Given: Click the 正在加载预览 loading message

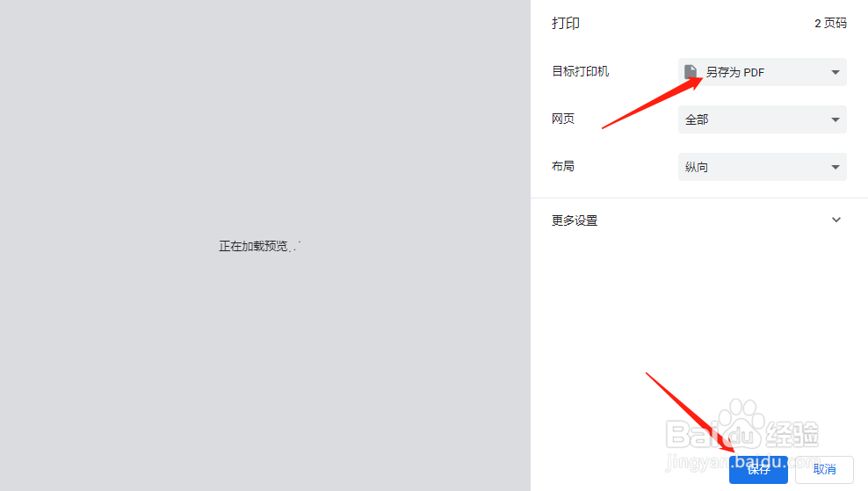Looking at the screenshot, I should pos(259,246).
